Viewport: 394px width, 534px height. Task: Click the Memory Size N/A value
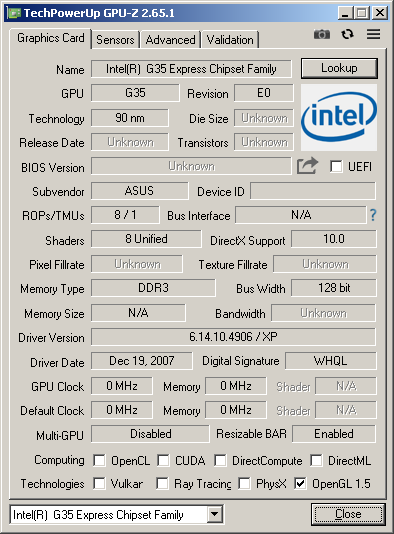(138, 313)
